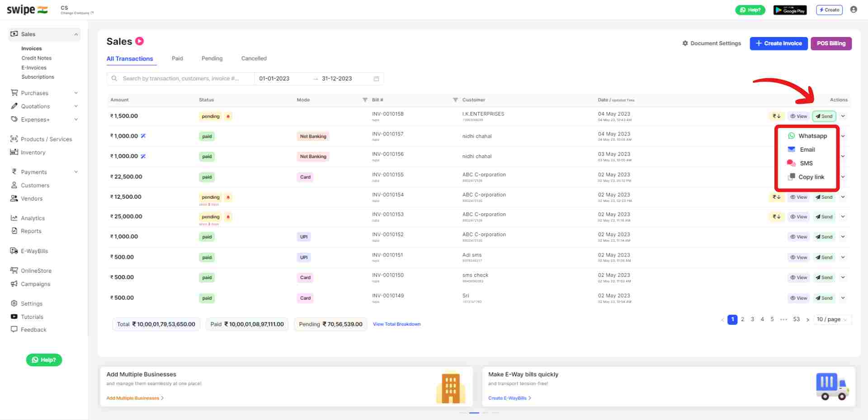Select SMS in the send menu
The image size is (868, 420).
coord(800,163)
